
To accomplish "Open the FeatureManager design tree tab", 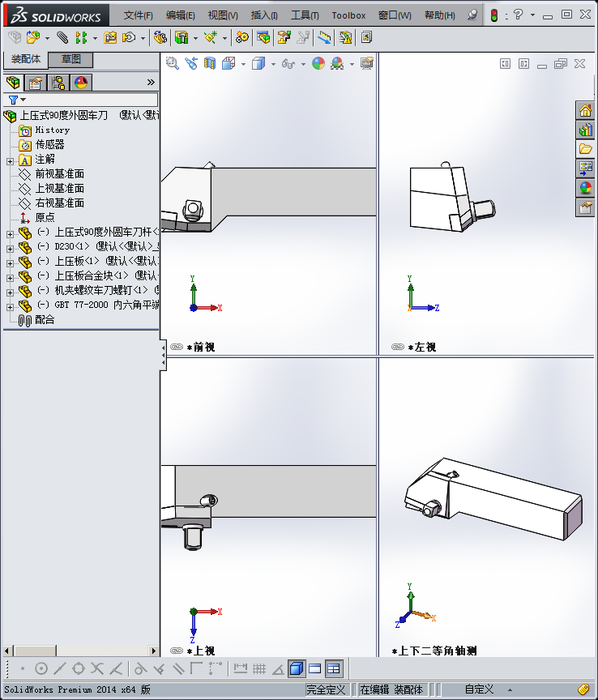I will (14, 83).
